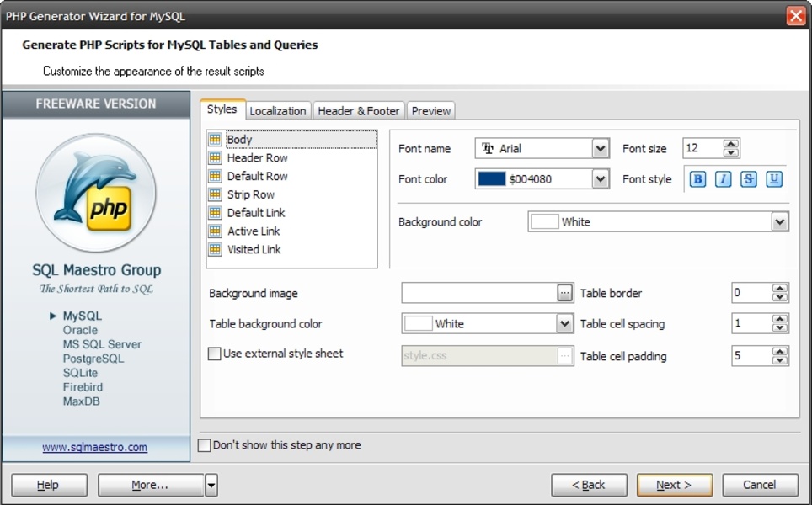
Task: Open the Font name dropdown
Action: pyautogui.click(x=600, y=149)
